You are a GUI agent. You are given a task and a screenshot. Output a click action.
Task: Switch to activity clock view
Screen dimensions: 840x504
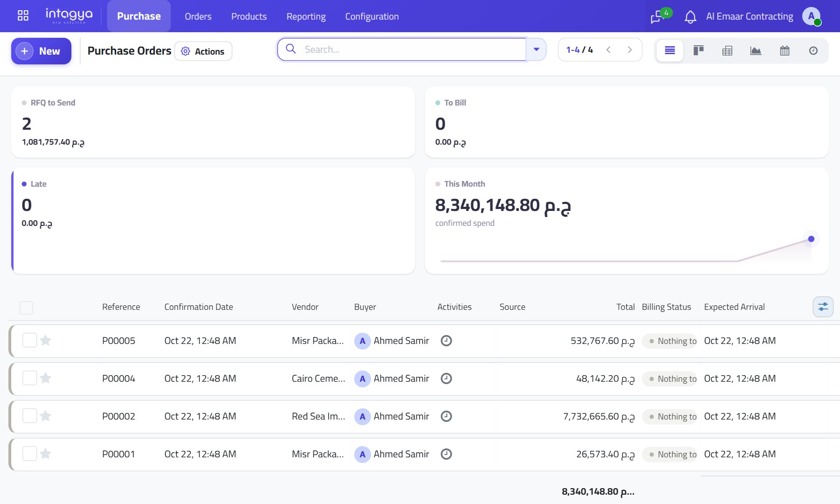[813, 50]
